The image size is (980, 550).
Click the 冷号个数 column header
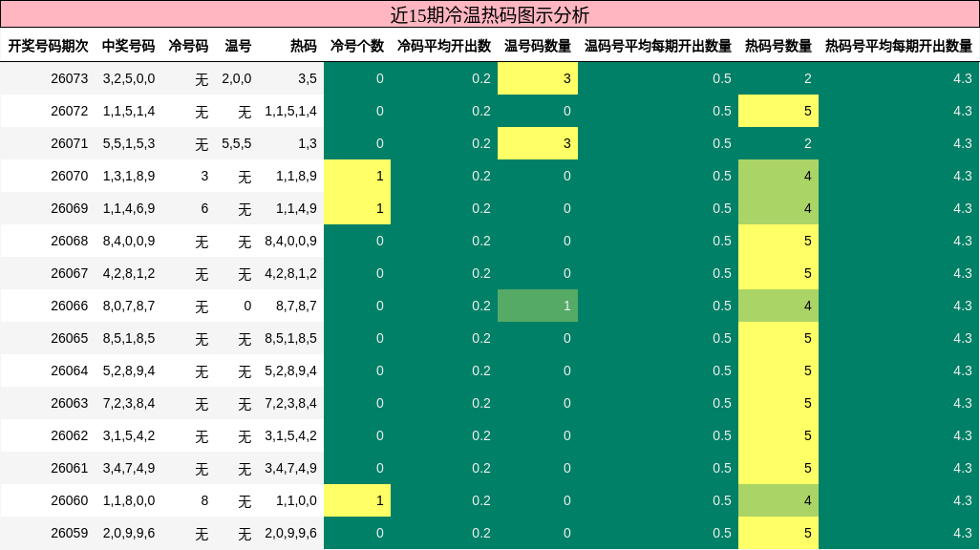356,43
